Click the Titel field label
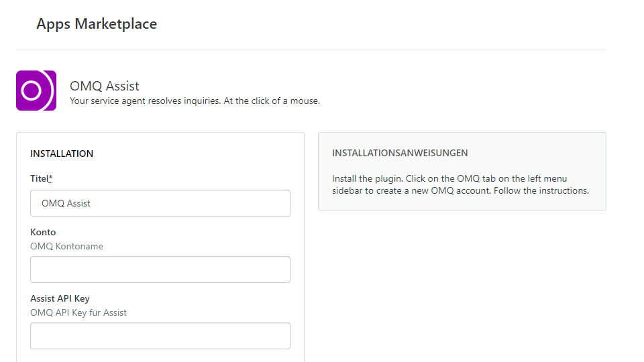The width and height of the screenshot is (644, 362). 40,178
